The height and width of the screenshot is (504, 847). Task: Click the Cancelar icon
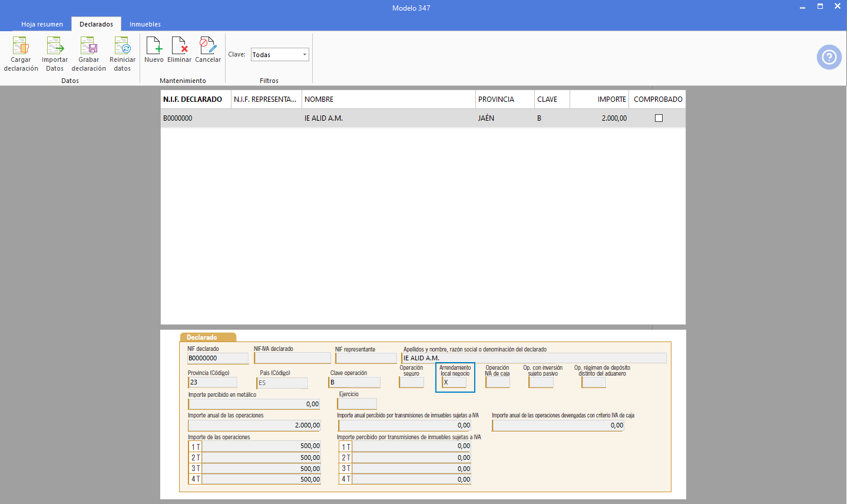(208, 45)
